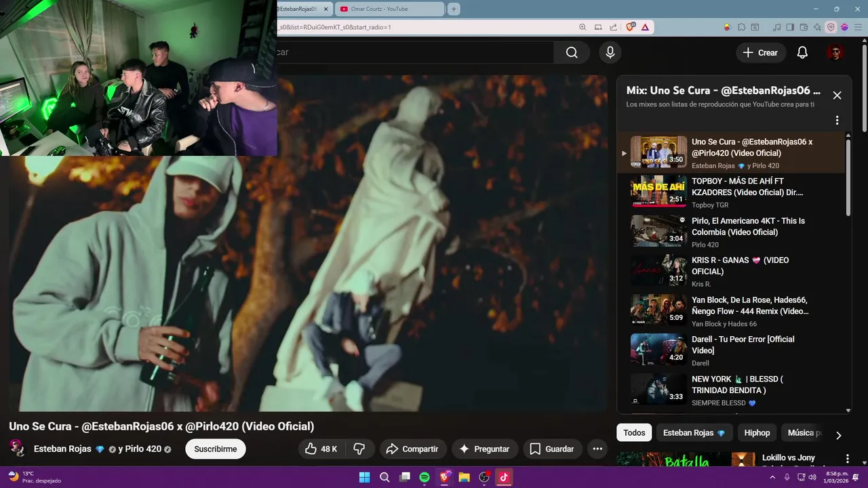This screenshot has height=488, width=868.
Task: Open Yan Block 444 Remix playlist item
Action: [732, 310]
